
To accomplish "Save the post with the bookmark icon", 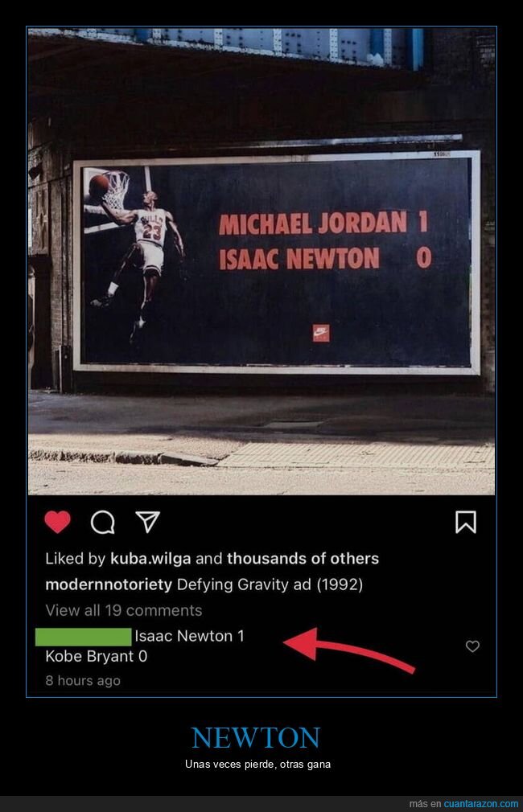I will pos(465,522).
